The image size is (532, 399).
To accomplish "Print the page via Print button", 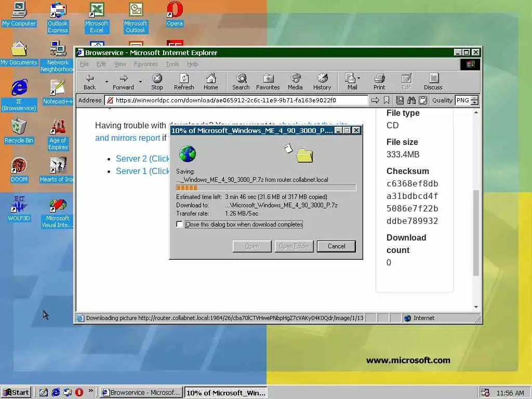I will (379, 82).
